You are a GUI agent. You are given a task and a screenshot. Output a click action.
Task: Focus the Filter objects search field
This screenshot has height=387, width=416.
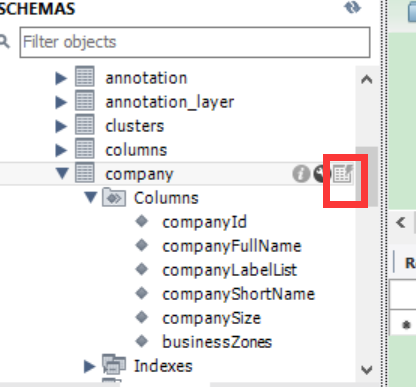[195, 42]
